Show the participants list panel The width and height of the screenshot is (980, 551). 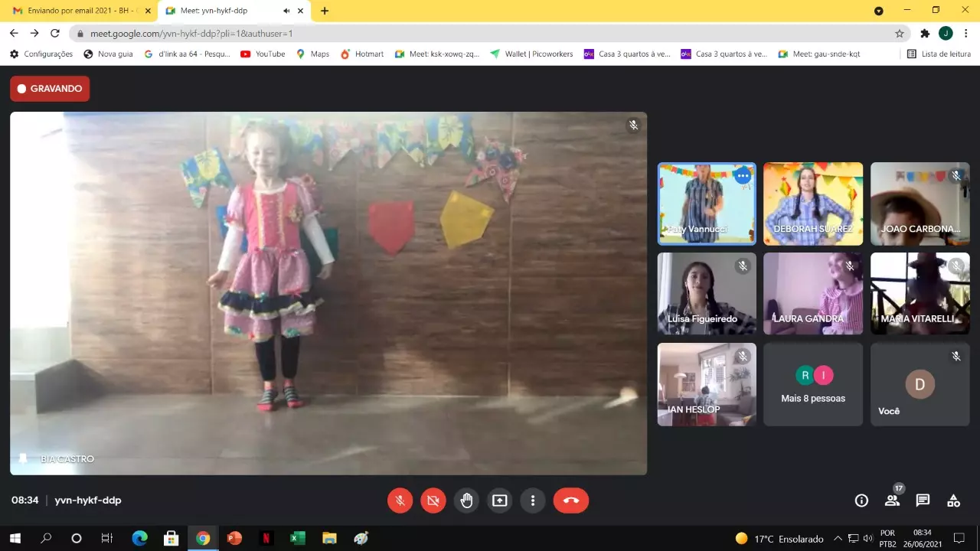click(892, 500)
